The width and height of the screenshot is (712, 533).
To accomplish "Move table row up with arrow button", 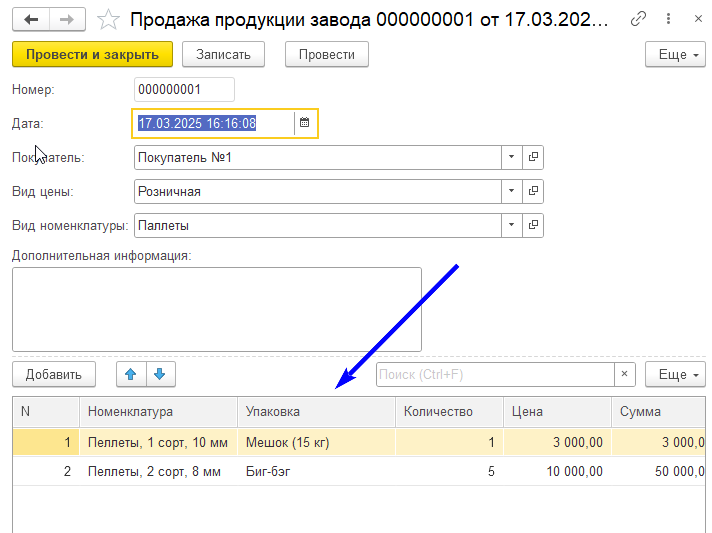I will (x=131, y=374).
